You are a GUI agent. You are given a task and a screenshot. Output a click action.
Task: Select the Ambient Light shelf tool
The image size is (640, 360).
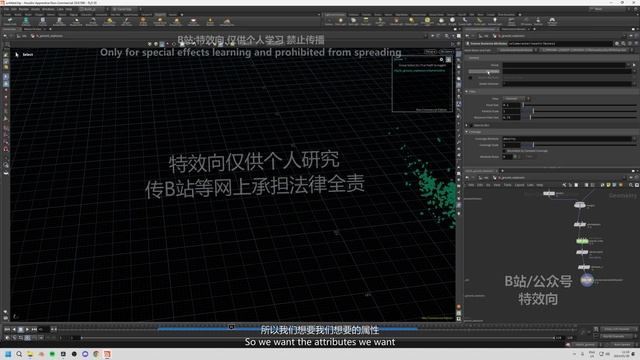[495, 21]
